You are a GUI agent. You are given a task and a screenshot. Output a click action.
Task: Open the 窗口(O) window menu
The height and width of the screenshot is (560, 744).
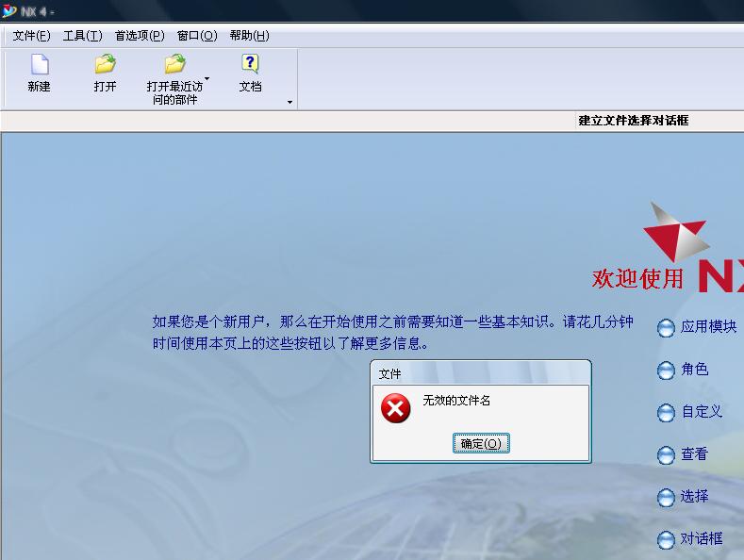click(197, 36)
